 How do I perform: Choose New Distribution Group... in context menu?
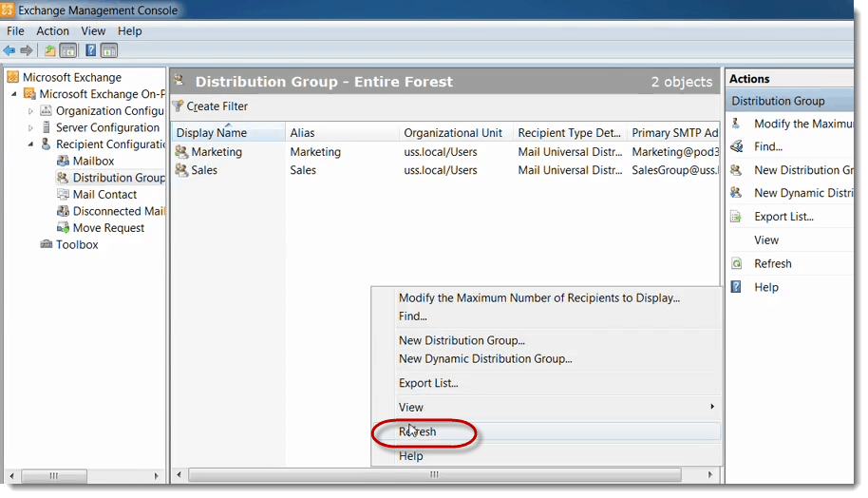[546, 340]
